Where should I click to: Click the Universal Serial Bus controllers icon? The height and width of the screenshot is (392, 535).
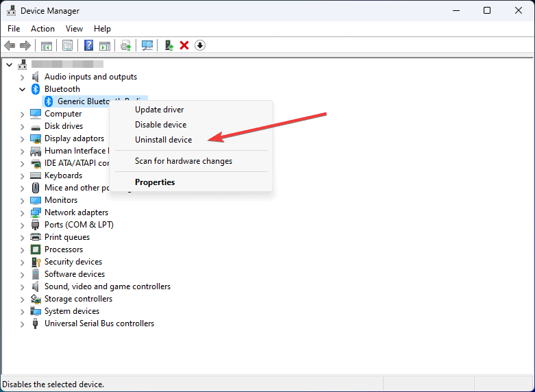point(35,323)
